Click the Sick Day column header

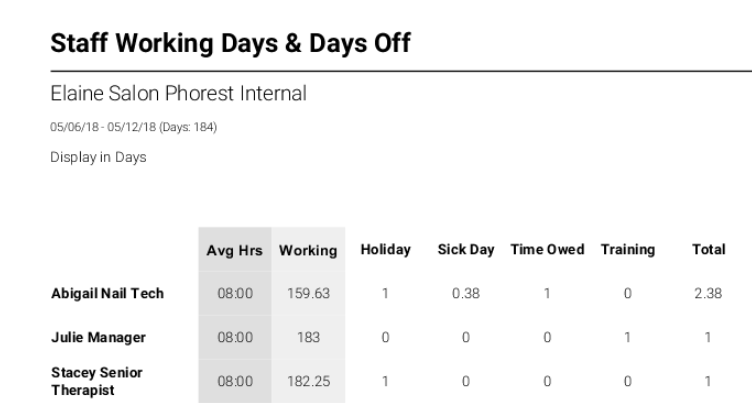tap(466, 249)
